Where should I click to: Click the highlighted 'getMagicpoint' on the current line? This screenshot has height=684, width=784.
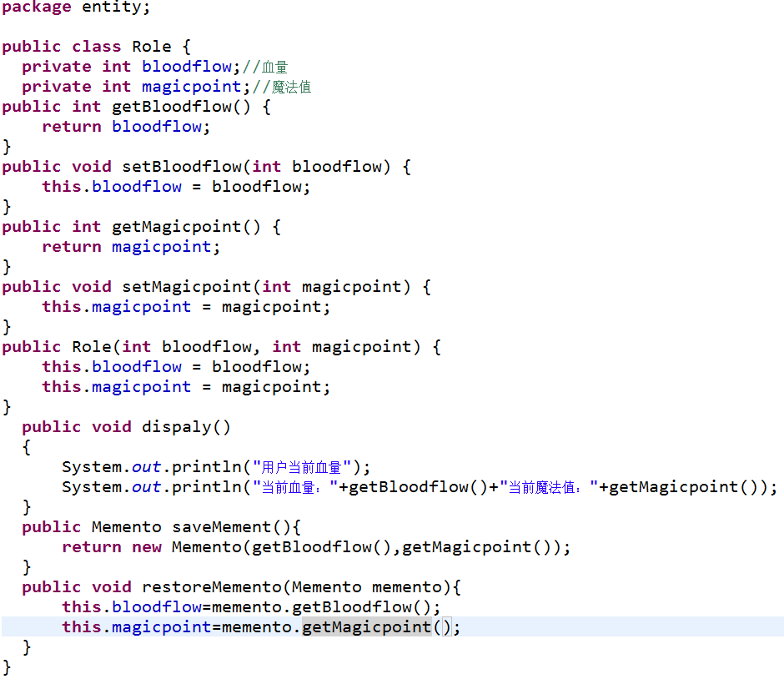click(366, 626)
